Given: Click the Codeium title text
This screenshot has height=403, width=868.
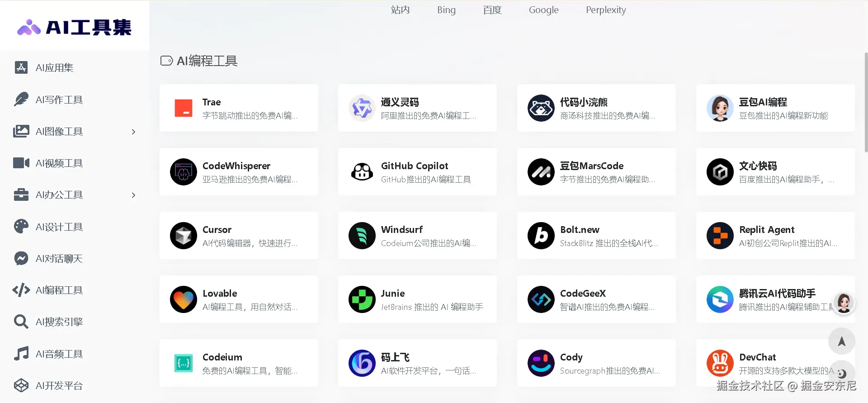Looking at the screenshot, I should (222, 357).
